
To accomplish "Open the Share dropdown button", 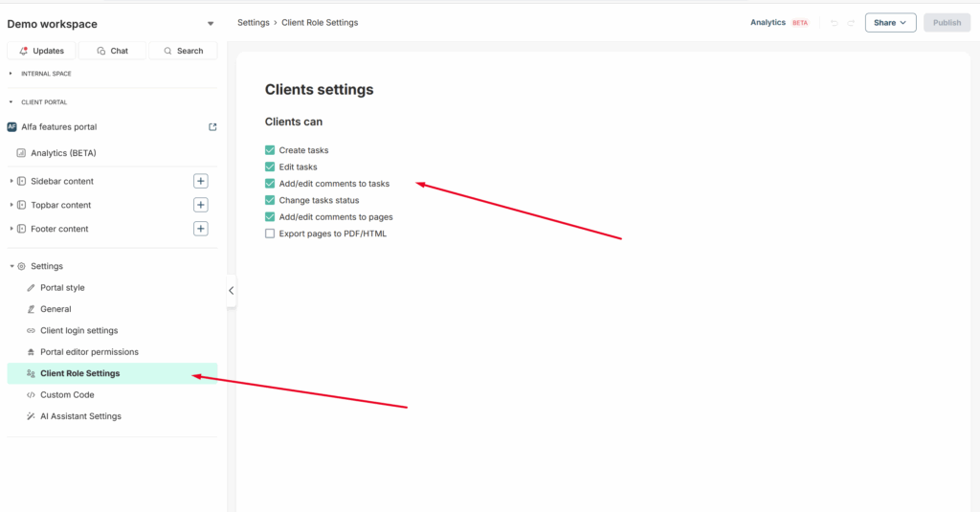I will [891, 23].
